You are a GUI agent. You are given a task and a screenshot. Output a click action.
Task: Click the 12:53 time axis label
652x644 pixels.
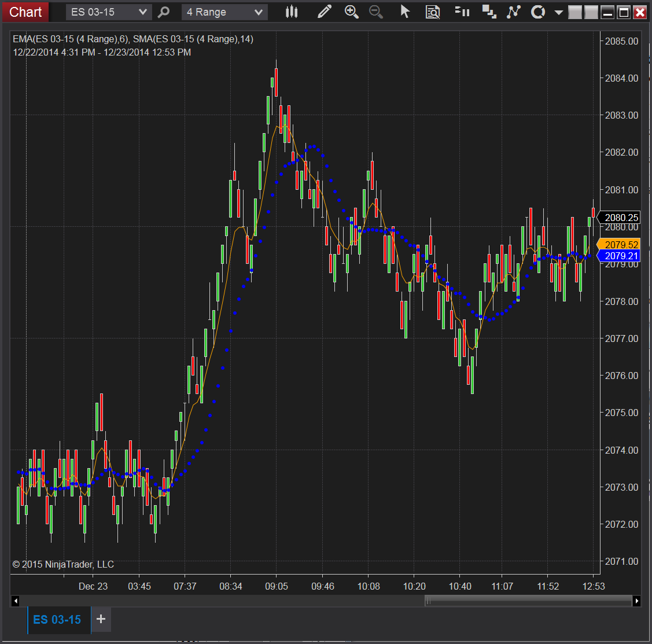pyautogui.click(x=594, y=586)
